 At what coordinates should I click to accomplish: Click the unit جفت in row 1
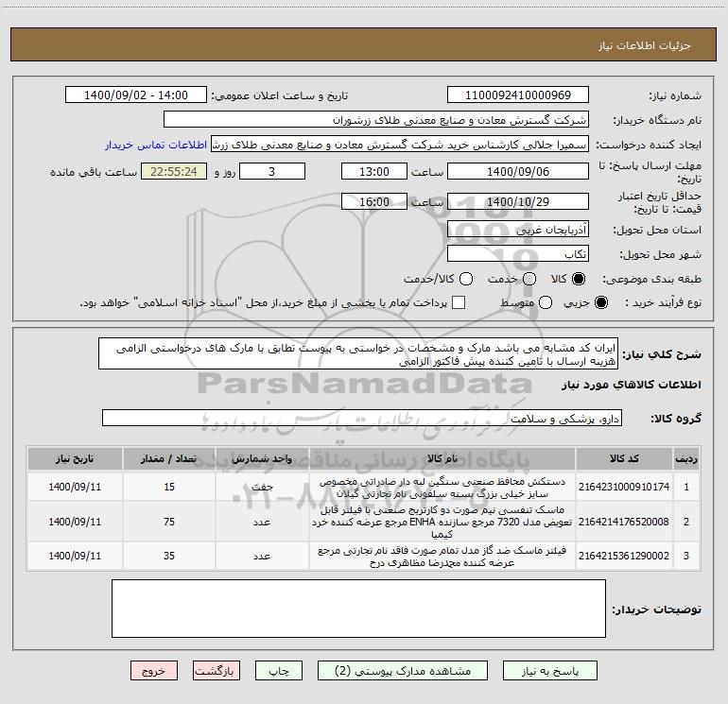262,488
